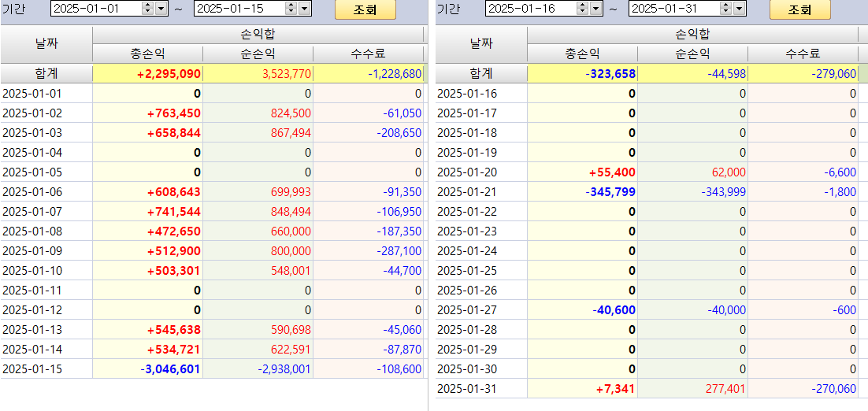
Task: Select the 2025-01-27 date row
Action: click(481, 309)
